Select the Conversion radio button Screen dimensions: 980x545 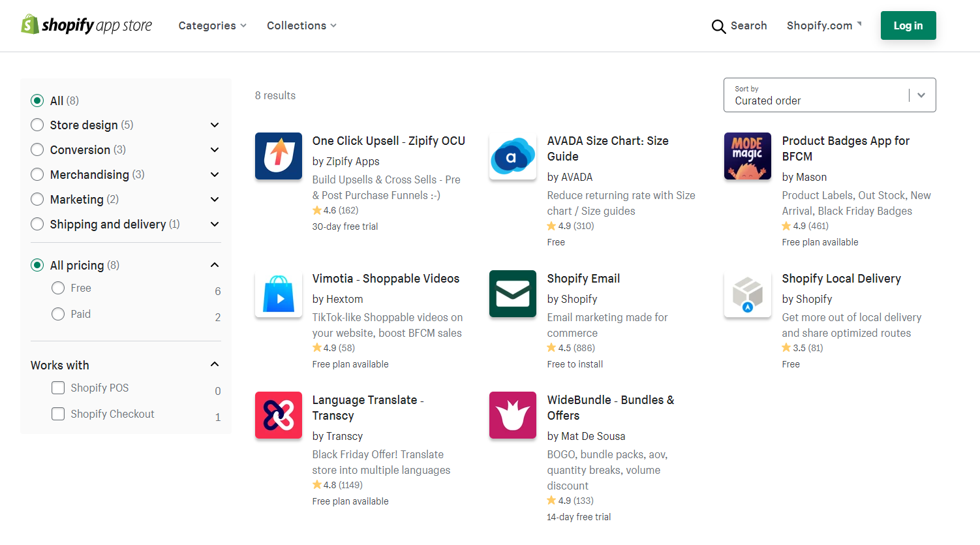(x=37, y=149)
